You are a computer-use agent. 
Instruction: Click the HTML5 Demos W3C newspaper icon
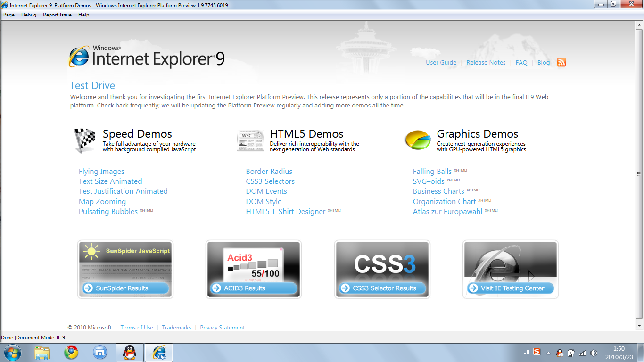point(250,141)
